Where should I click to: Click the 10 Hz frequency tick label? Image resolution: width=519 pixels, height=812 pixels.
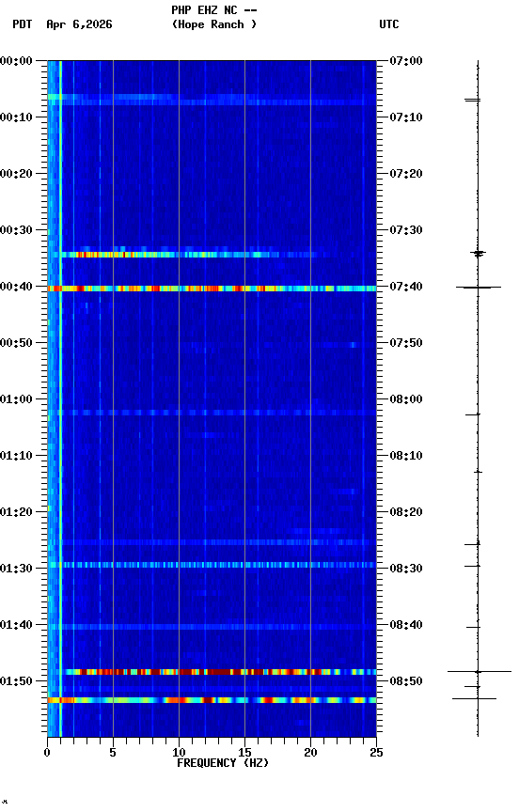179,753
